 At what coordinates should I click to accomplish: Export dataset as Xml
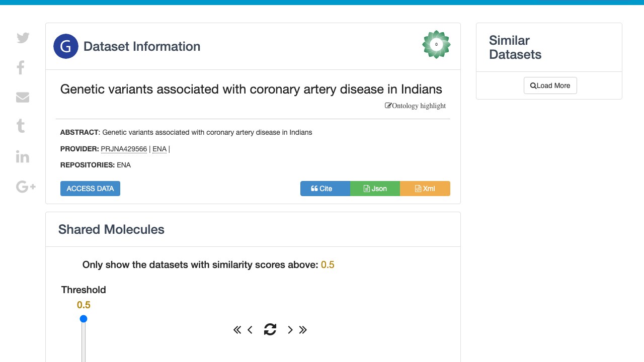[425, 189]
